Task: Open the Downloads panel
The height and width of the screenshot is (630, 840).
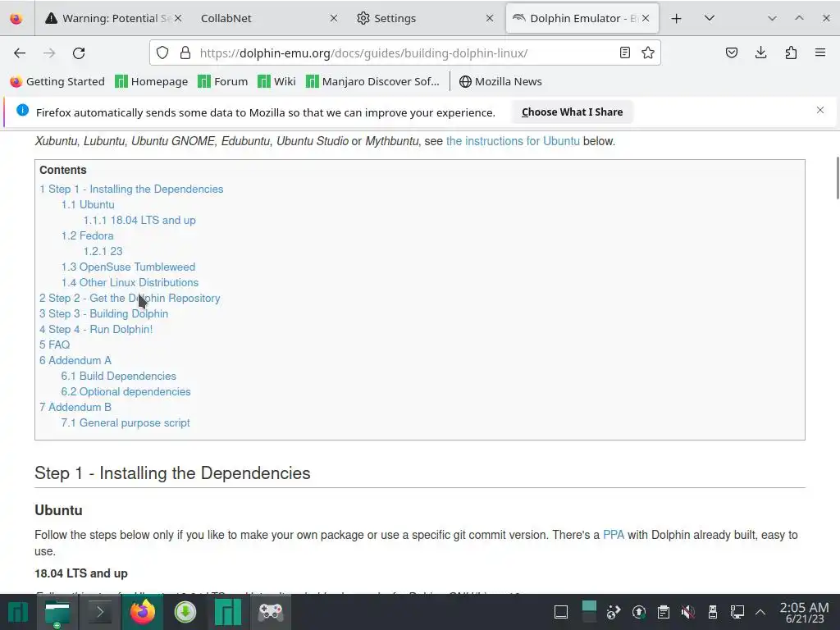Action: click(x=760, y=52)
